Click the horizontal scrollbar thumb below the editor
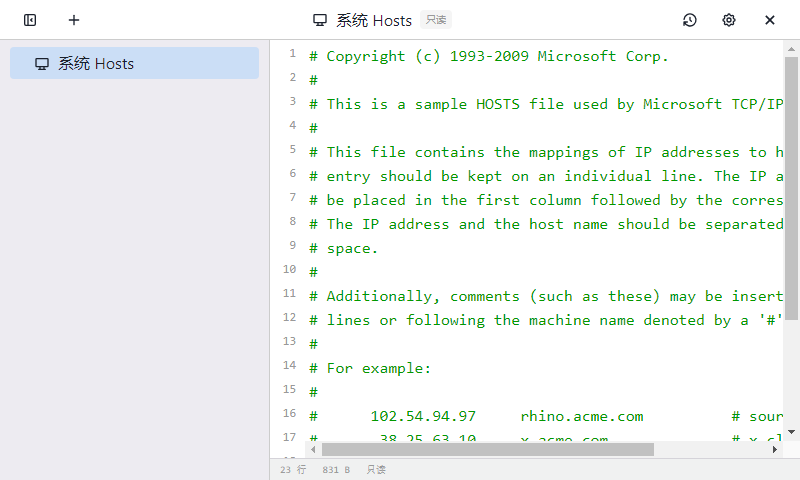 486,450
